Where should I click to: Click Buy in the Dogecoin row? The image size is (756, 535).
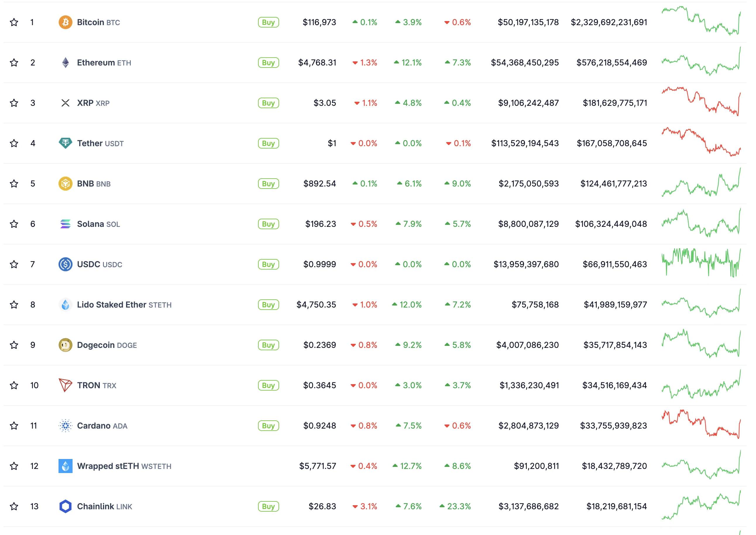[x=269, y=345]
